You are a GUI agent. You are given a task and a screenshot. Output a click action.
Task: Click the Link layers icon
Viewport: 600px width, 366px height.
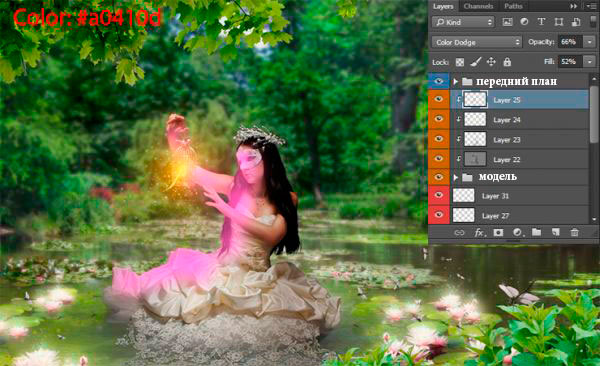[x=459, y=232]
